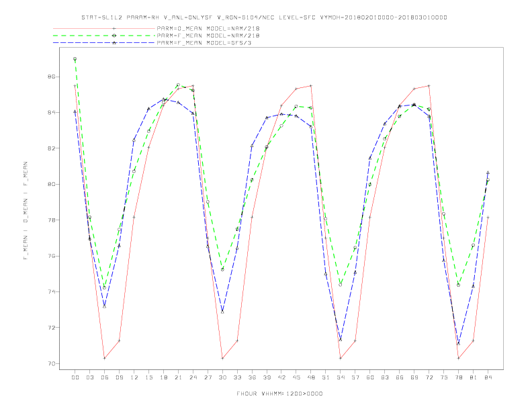Image resolution: width=532 pixels, height=411 pixels.
Task: Click legend label PARM=F_MEAN MODEL=GFS/3
Action: 204,43
